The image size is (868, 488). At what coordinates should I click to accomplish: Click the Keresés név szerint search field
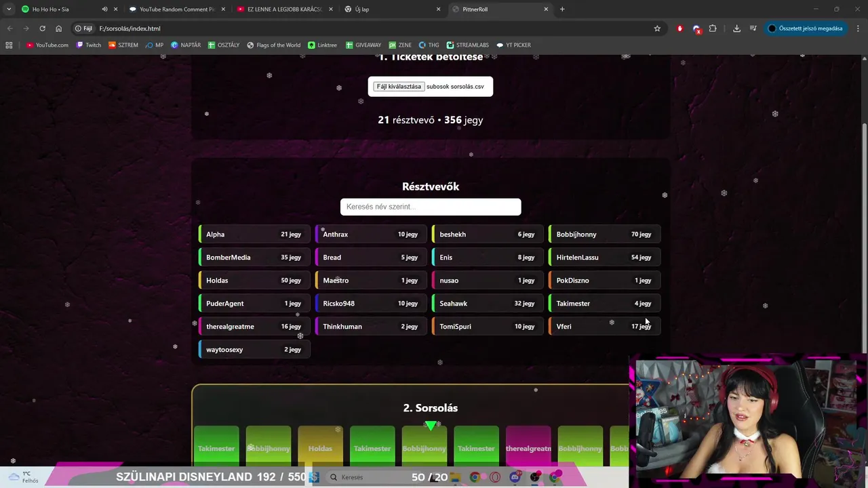431,207
